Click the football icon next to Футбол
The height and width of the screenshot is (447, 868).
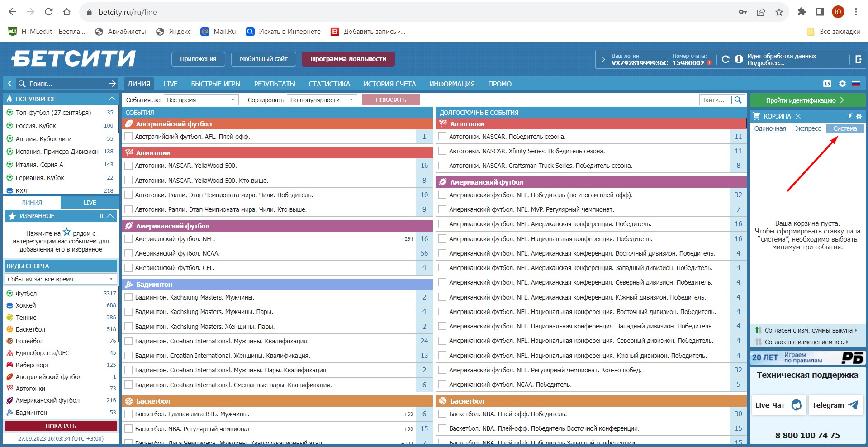tap(9, 294)
